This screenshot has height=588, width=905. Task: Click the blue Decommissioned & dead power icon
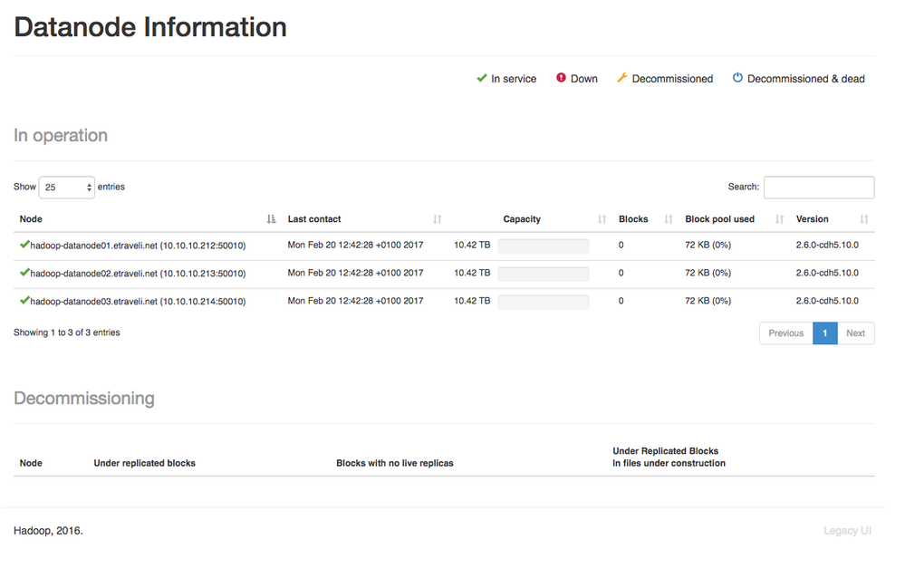point(737,77)
